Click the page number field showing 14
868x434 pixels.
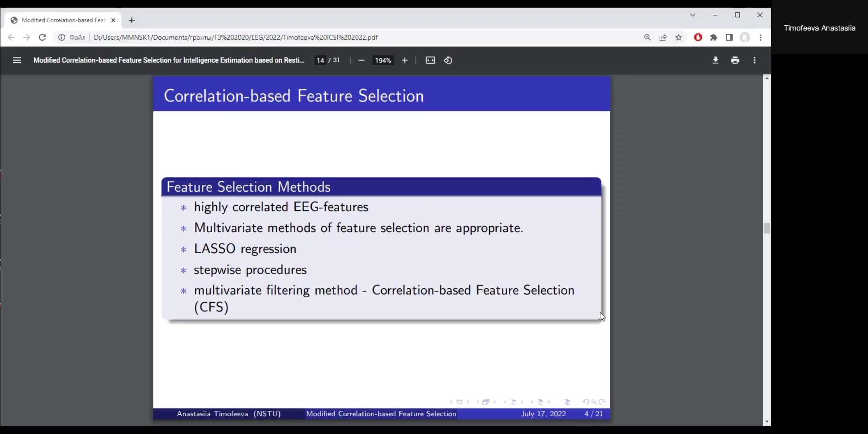coord(320,60)
